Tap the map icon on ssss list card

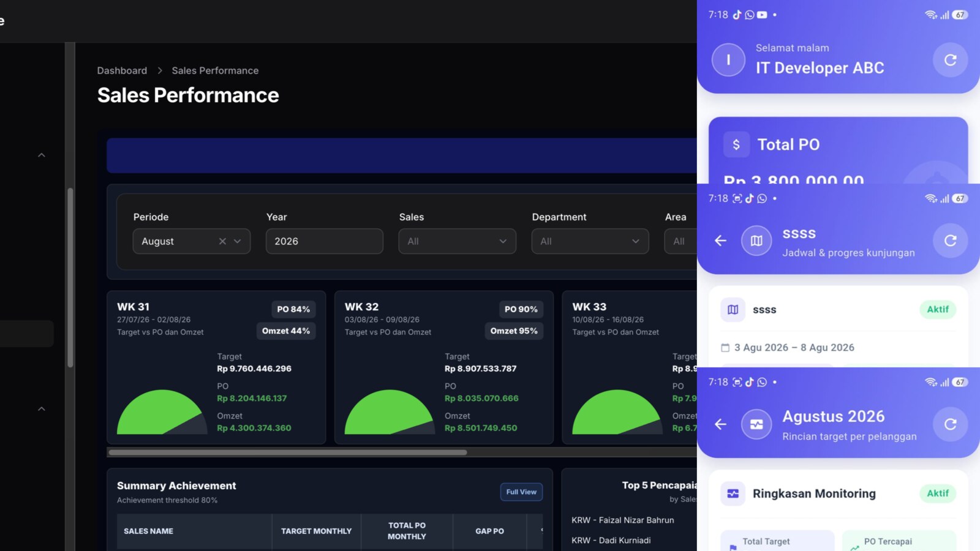[733, 310]
